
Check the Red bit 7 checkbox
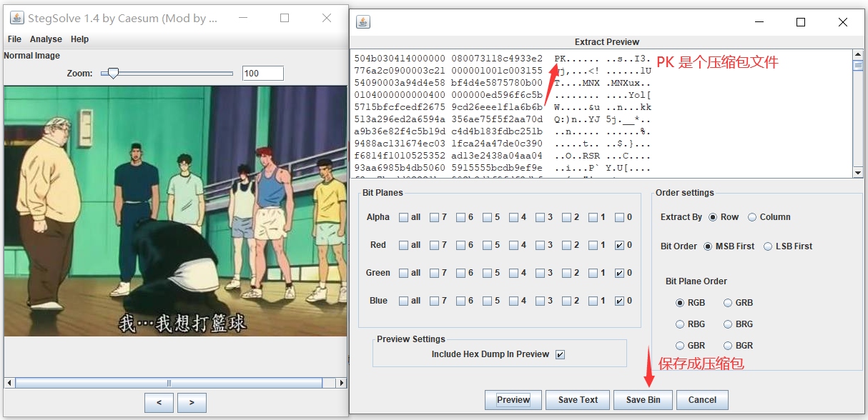tap(435, 245)
